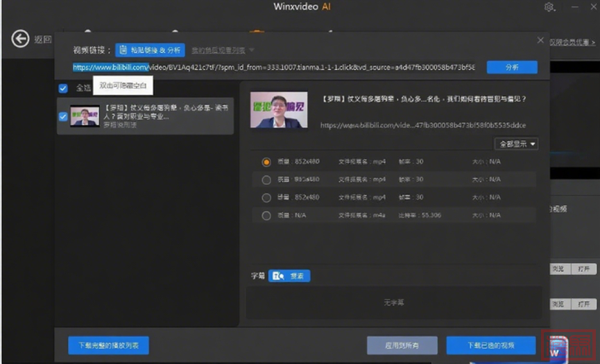Click the download full playlist button
This screenshot has height=364, width=600.
point(109,345)
